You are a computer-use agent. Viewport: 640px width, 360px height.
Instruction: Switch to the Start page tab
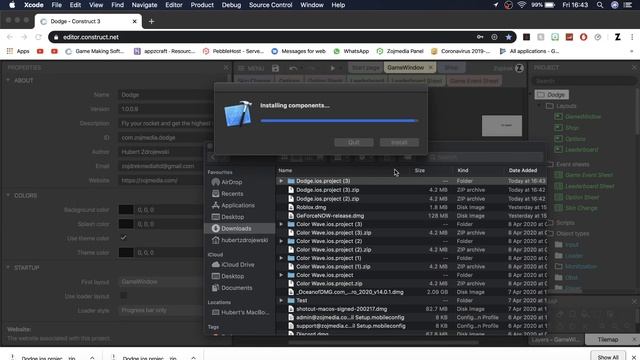(366, 68)
